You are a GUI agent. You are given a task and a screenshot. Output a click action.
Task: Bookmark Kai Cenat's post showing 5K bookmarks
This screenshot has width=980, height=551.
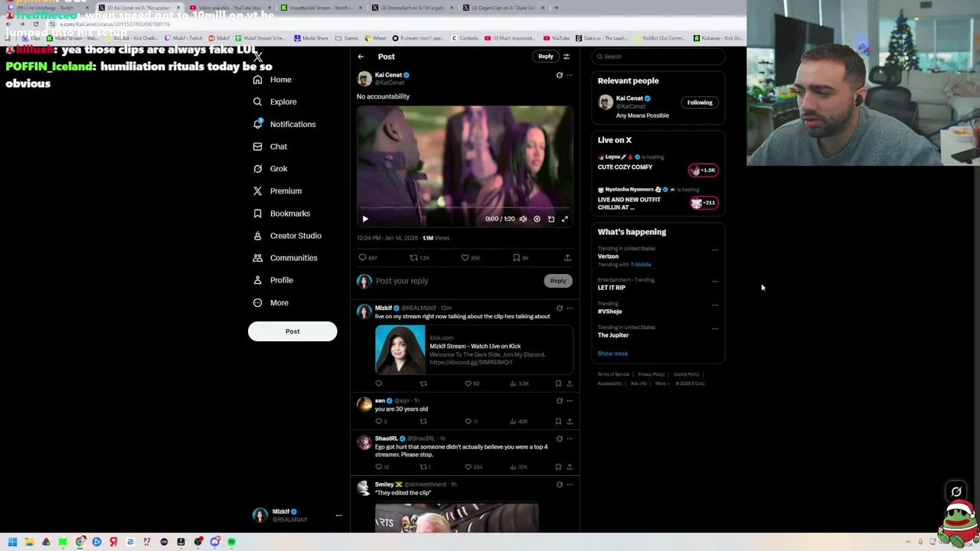point(521,258)
